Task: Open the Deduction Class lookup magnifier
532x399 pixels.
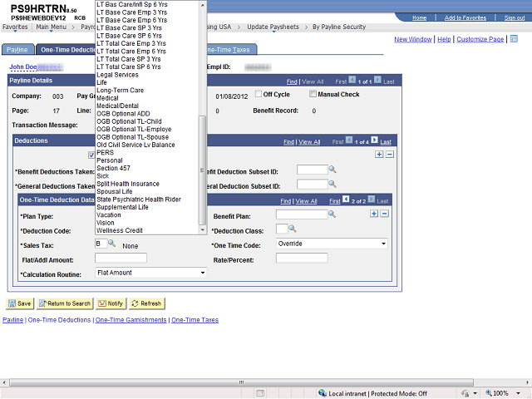Action: (292, 229)
